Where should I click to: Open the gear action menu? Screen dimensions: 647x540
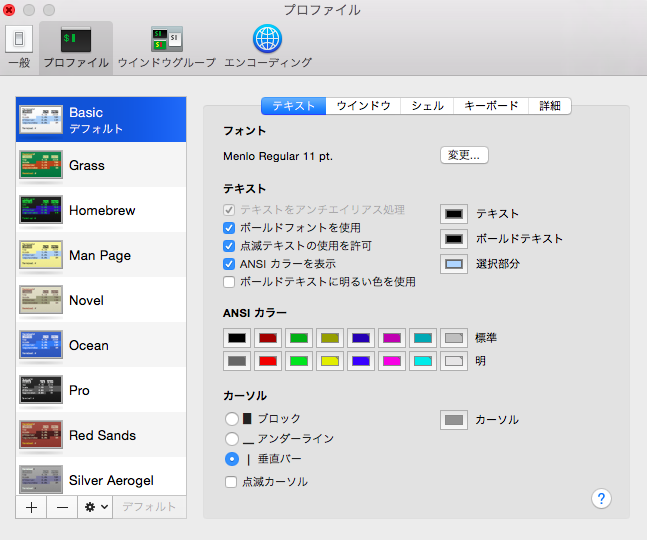(96, 507)
